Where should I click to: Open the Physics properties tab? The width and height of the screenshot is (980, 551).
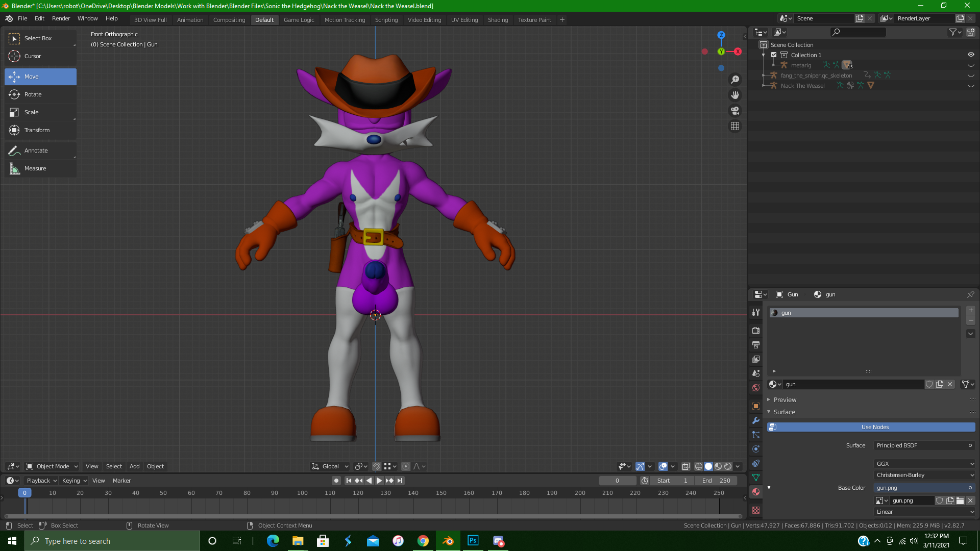tap(756, 449)
